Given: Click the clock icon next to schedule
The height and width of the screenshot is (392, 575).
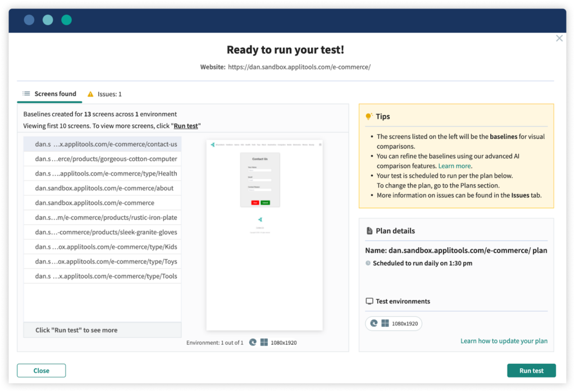Looking at the screenshot, I should [368, 263].
